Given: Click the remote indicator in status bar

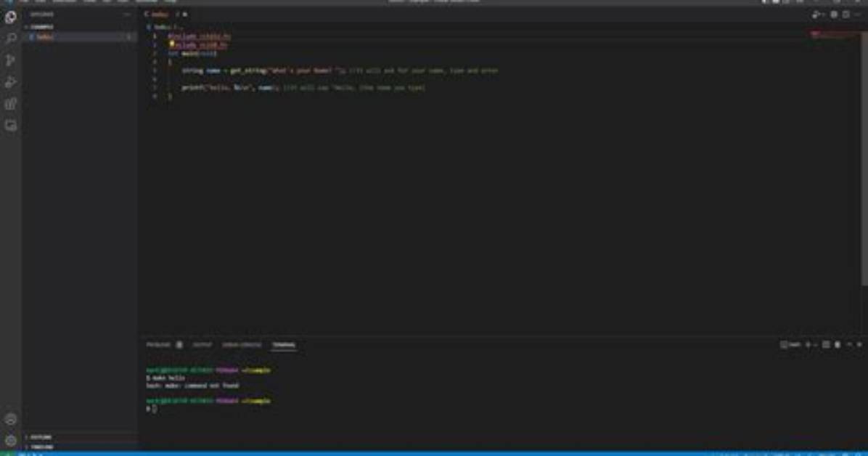Looking at the screenshot, I should coord(8,454).
